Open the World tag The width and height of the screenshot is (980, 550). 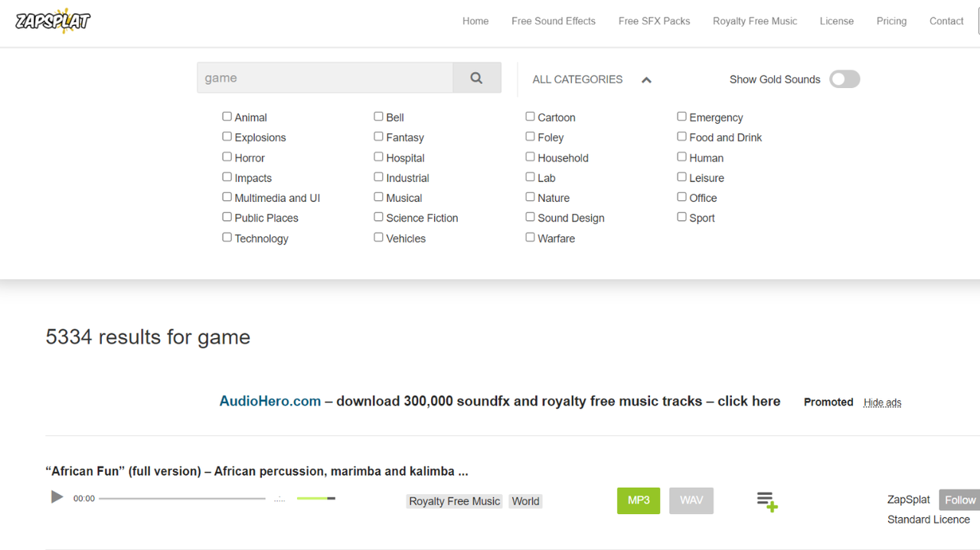[526, 501]
